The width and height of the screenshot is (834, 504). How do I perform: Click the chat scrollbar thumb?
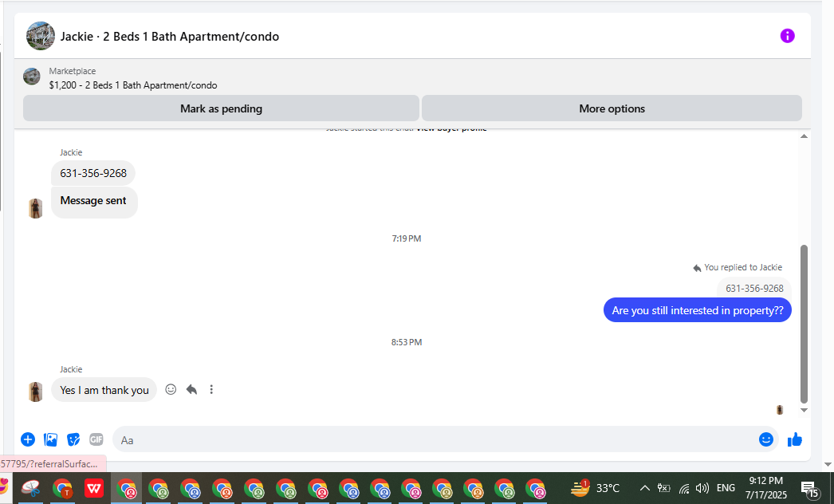(804, 324)
